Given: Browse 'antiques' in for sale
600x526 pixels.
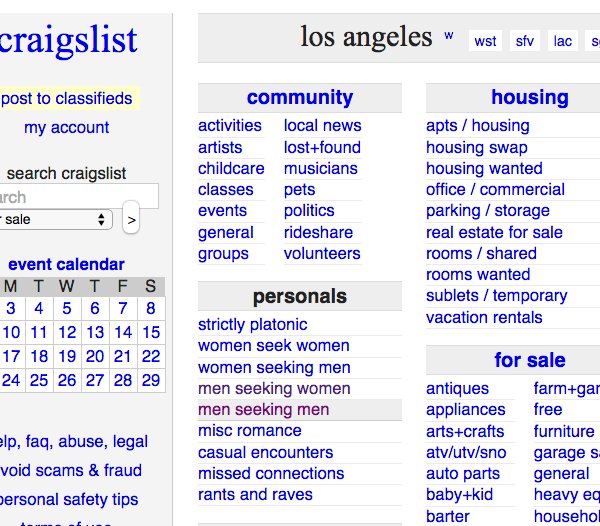Looking at the screenshot, I should tap(457, 389).
